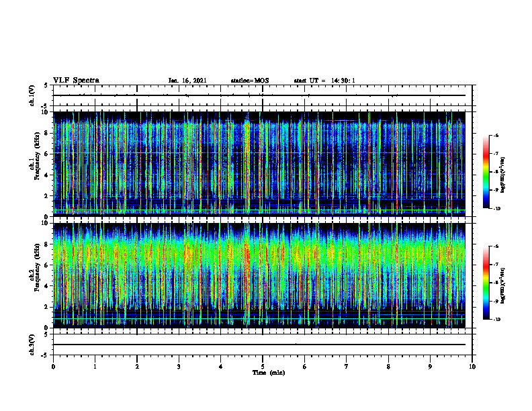Click the '8' kHz tick on ch.2 frequency axis
Viewport: 532px width, 411px height.
pos(47,244)
